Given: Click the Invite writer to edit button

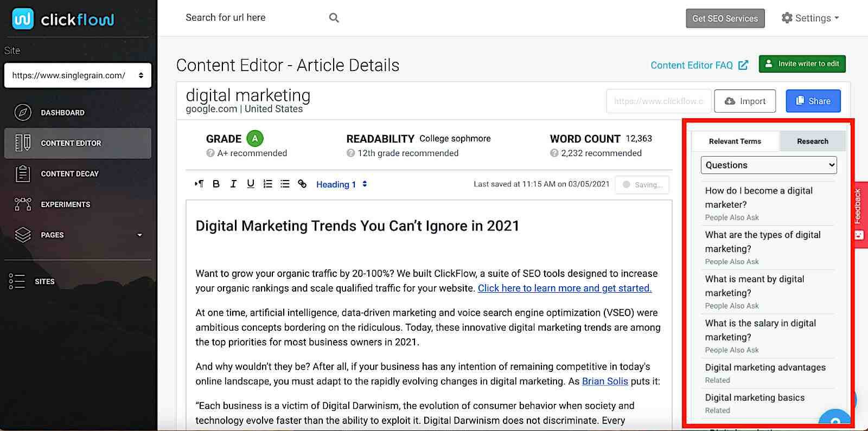Looking at the screenshot, I should pyautogui.click(x=802, y=64).
